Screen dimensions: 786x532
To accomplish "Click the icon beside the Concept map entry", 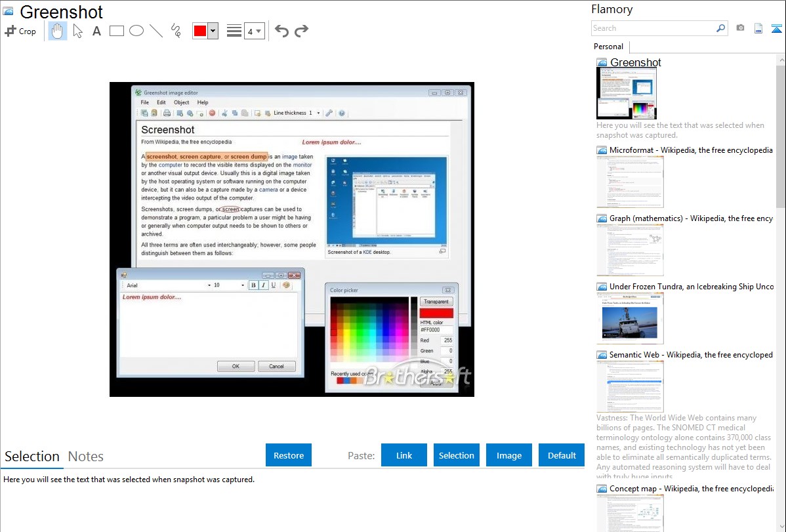I will click(x=602, y=488).
